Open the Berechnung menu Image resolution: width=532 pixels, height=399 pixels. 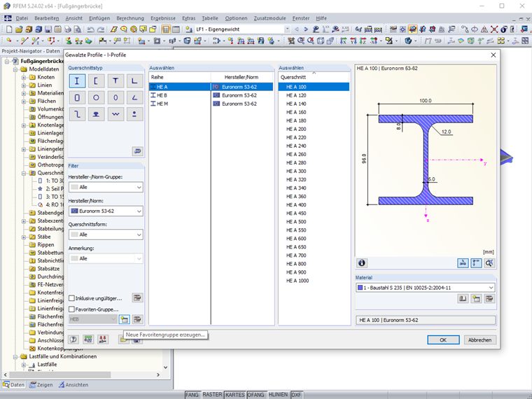click(x=130, y=17)
